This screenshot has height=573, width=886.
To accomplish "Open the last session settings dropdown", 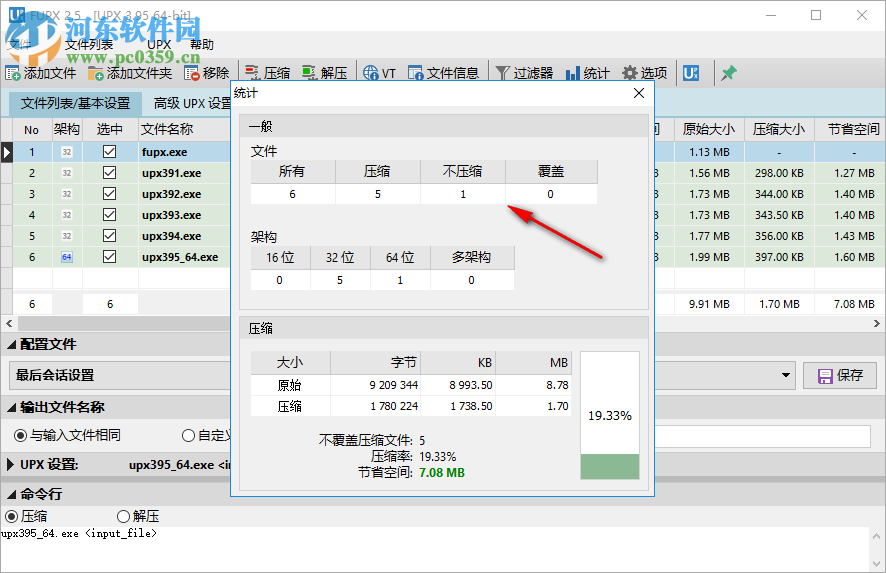I will tap(785, 375).
